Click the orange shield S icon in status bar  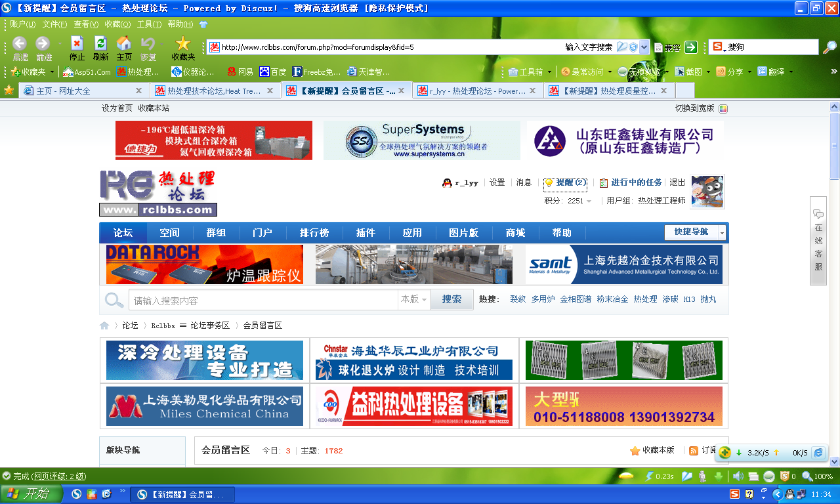coord(784,476)
